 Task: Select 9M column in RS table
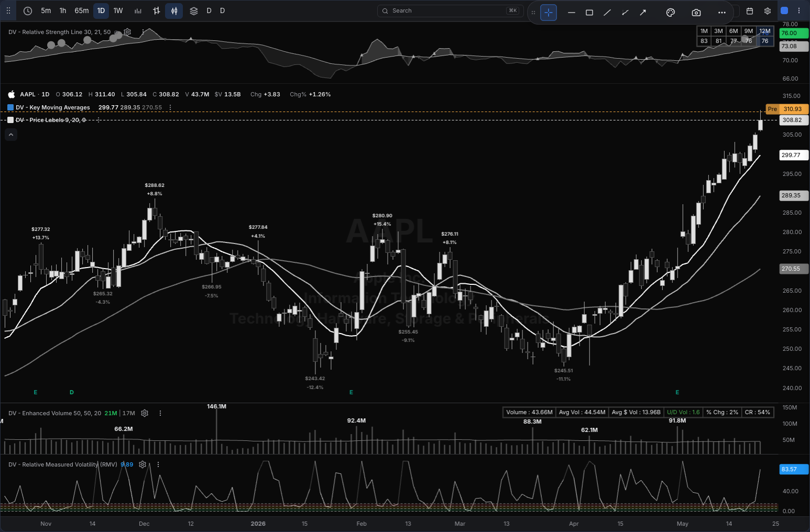tap(749, 31)
